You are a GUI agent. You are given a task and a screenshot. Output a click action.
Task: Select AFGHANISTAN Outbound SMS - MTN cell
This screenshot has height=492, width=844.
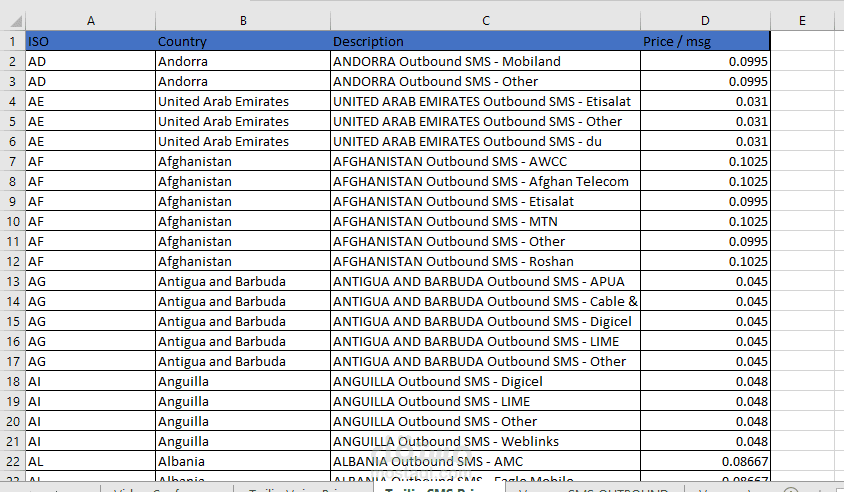point(486,221)
